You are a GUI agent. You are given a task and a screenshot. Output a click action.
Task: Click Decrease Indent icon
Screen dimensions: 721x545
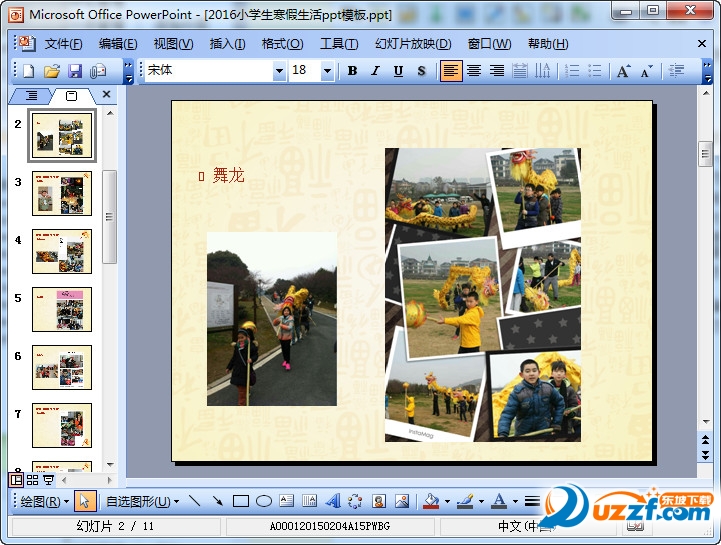[676, 71]
